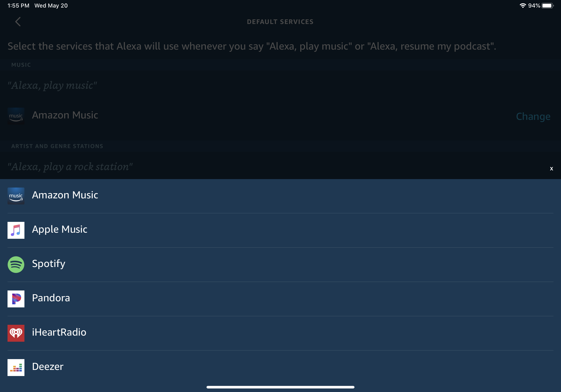Open the iHeartRadio service option
Image resolution: width=561 pixels, height=392 pixels.
tap(280, 332)
